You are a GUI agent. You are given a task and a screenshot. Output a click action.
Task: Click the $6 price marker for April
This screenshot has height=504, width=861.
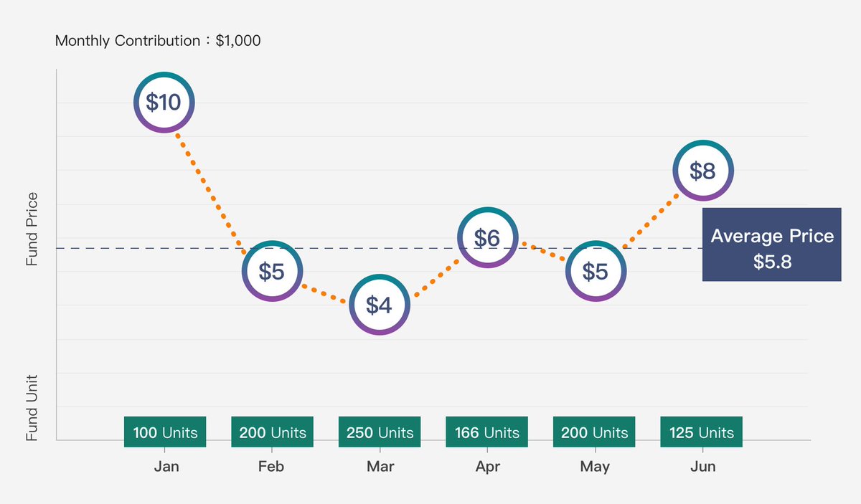click(x=487, y=237)
